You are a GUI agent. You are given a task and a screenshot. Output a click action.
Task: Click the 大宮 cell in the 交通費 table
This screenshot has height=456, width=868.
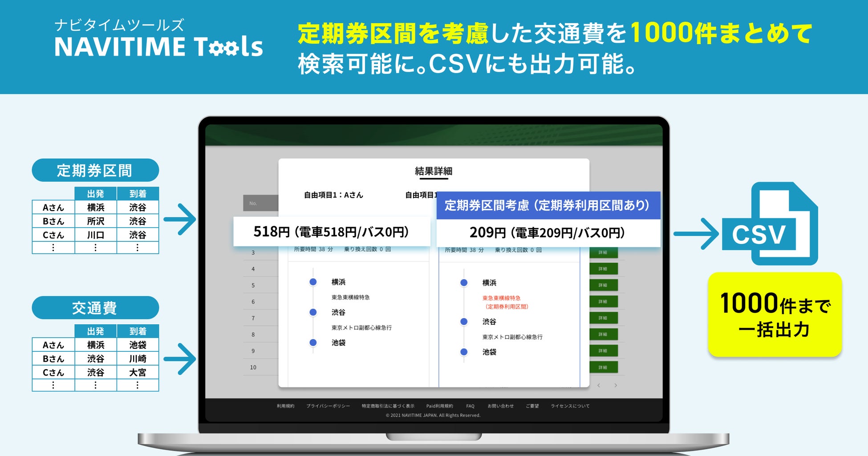[138, 372]
